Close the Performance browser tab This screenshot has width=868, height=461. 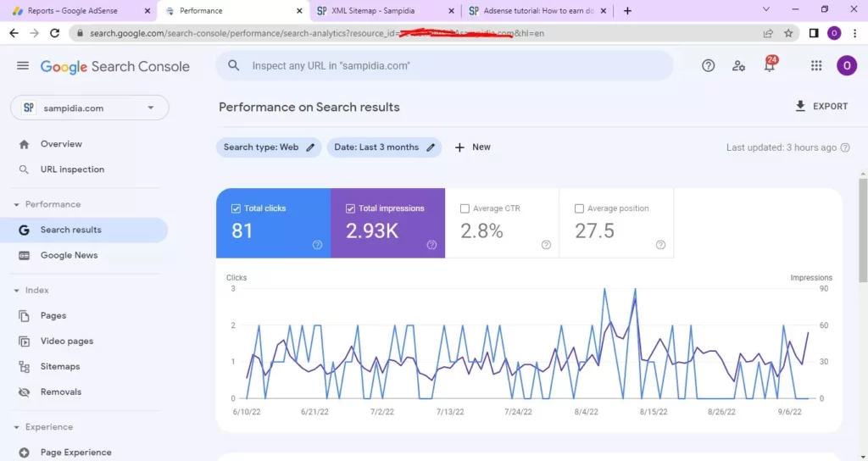point(299,10)
